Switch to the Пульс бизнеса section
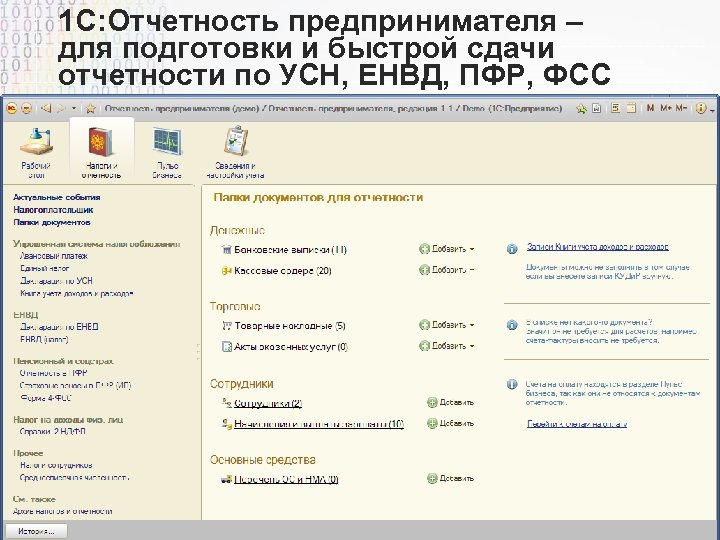This screenshot has width=720, height=540. pyautogui.click(x=167, y=152)
